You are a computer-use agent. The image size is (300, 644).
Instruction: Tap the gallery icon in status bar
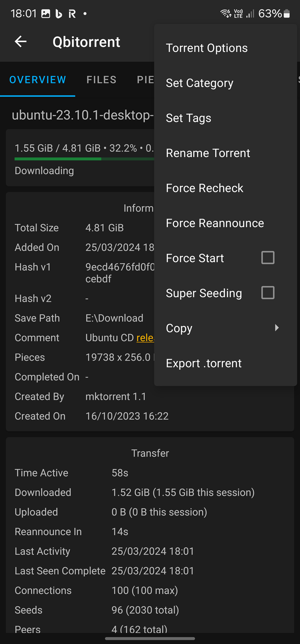click(46, 14)
